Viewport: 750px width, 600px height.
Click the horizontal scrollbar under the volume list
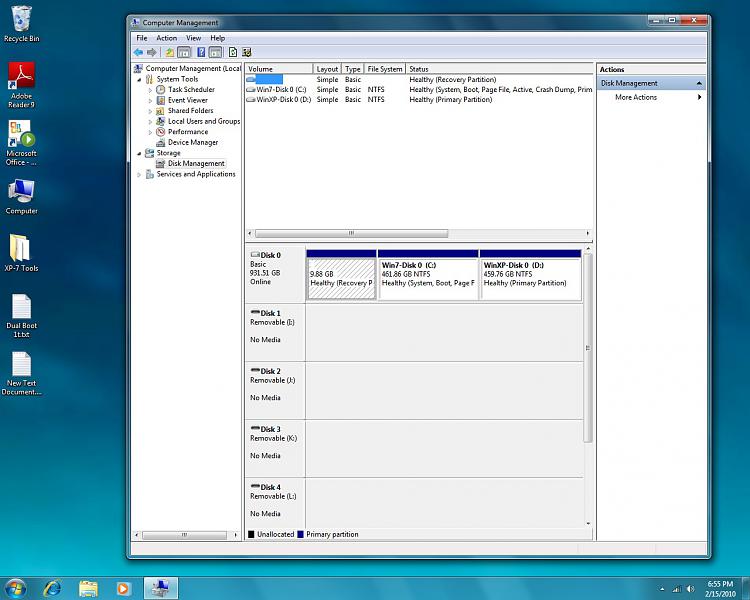point(352,233)
